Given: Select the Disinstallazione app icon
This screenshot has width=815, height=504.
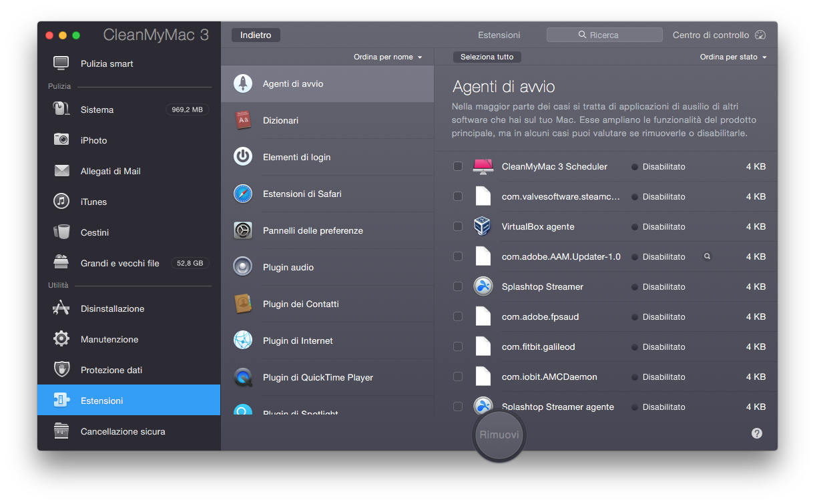Looking at the screenshot, I should pos(61,308).
